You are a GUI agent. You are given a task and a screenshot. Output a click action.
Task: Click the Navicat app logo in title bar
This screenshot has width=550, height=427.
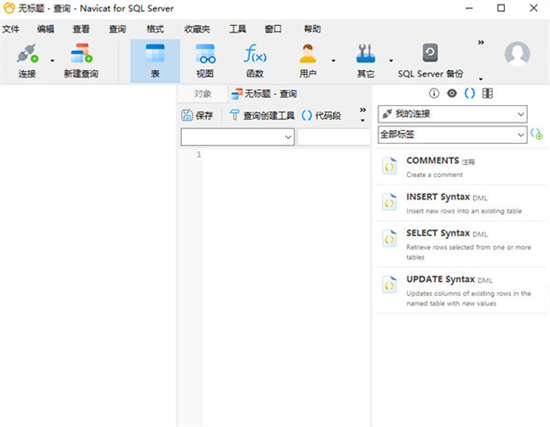click(x=9, y=8)
